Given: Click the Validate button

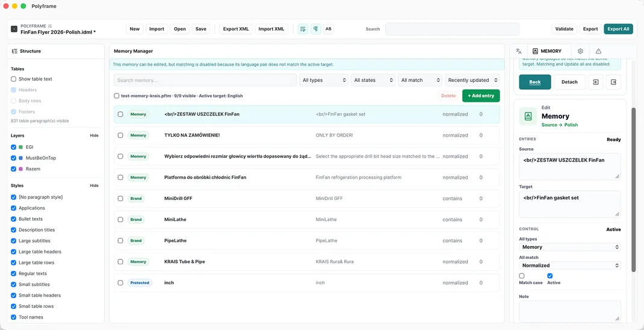Looking at the screenshot, I should (564, 29).
